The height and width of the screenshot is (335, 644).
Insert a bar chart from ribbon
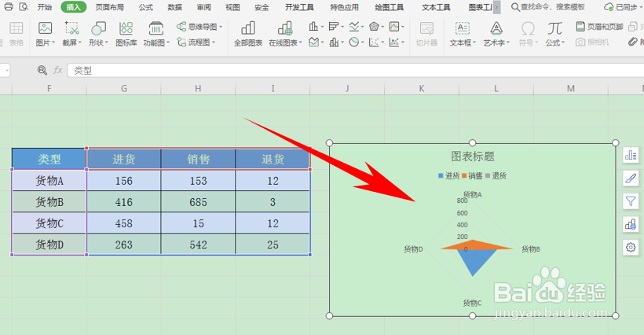click(x=335, y=27)
